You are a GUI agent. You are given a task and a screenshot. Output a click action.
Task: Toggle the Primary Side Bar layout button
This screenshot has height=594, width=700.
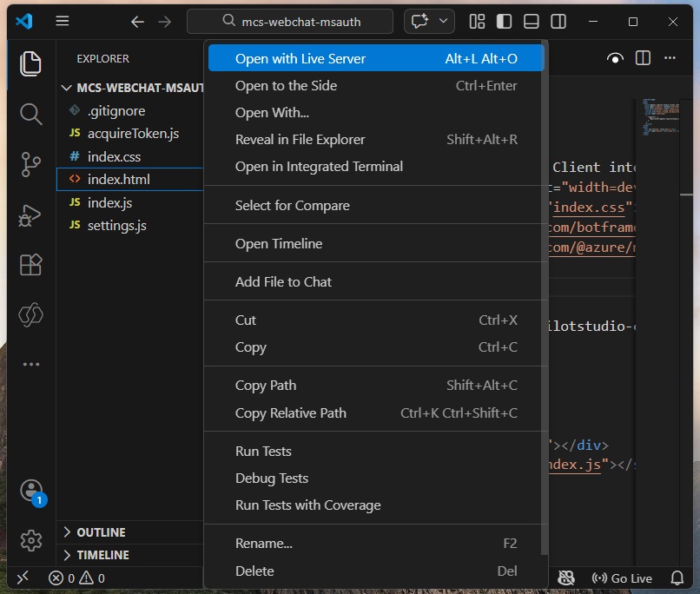click(x=504, y=22)
